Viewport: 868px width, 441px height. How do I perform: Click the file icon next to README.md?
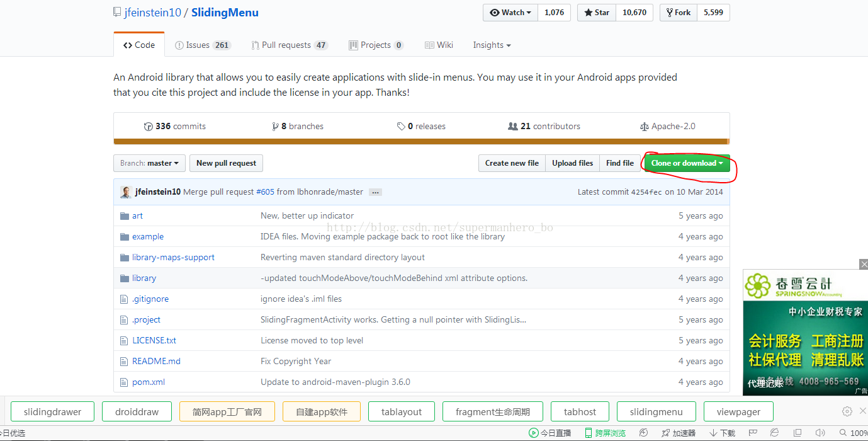pos(124,361)
